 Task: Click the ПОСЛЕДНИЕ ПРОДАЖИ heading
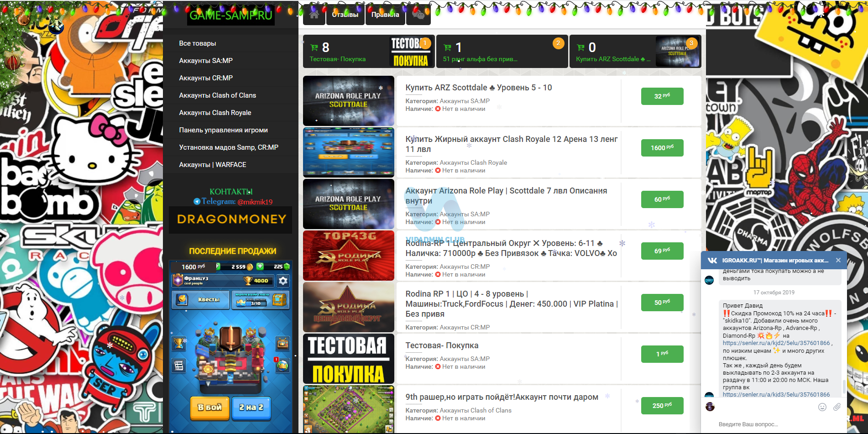pyautogui.click(x=233, y=251)
